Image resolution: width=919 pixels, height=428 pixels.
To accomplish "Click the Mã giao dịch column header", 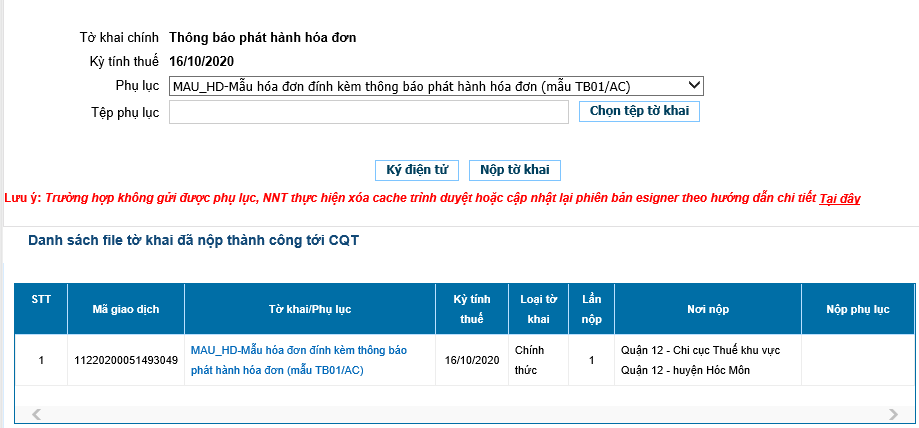I will 125,309.
